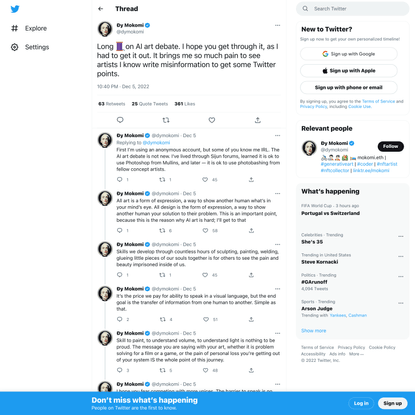Open the Explore menu item
Image resolution: width=415 pixels, height=415 pixels.
(29, 28)
